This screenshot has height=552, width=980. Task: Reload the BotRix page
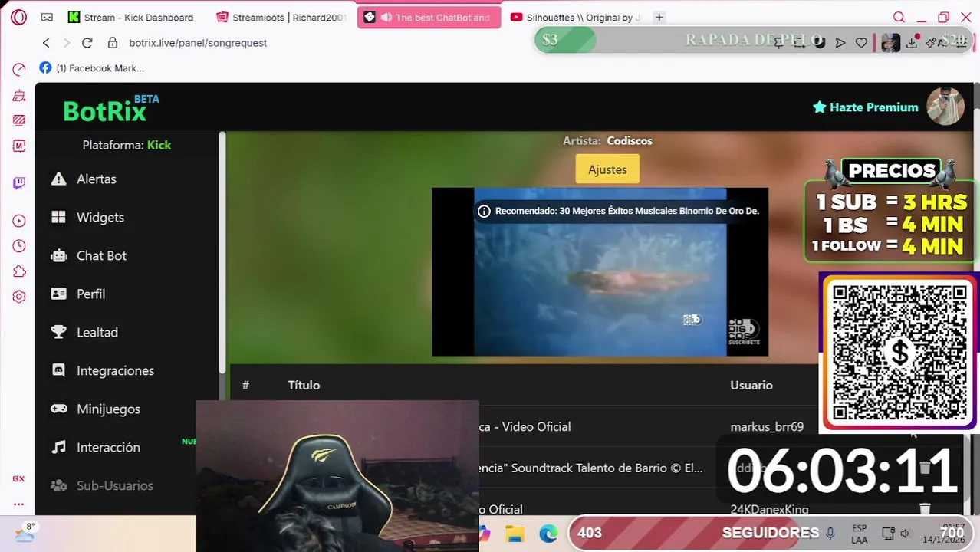click(x=87, y=43)
